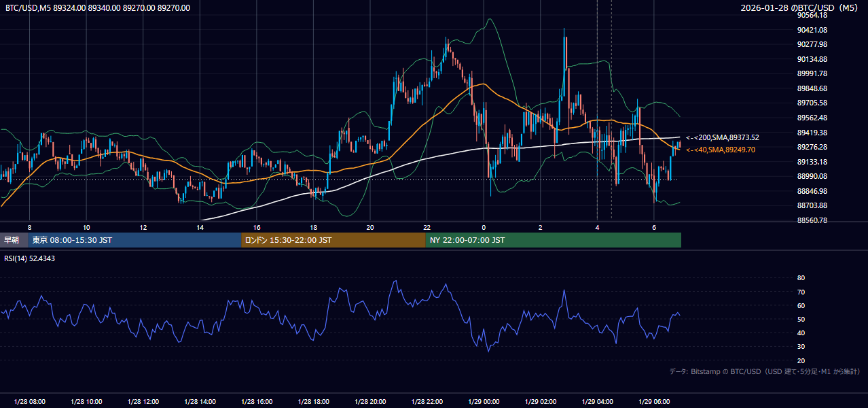Click the 1/29 00:00 date label
The image size is (868, 408).
[x=484, y=402]
